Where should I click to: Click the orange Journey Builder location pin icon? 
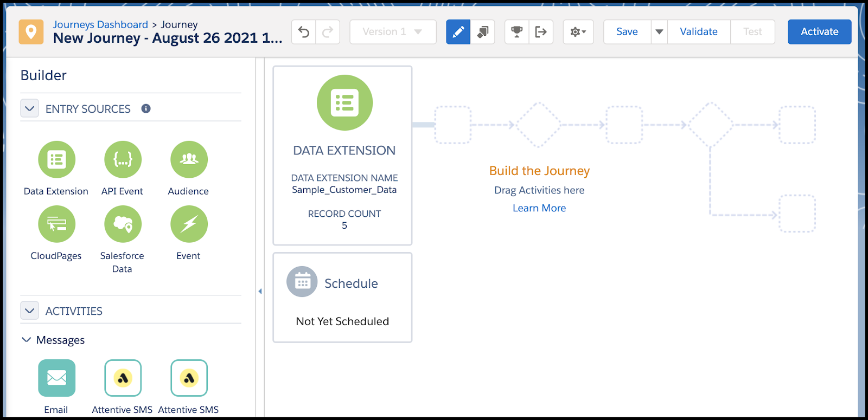tap(31, 32)
